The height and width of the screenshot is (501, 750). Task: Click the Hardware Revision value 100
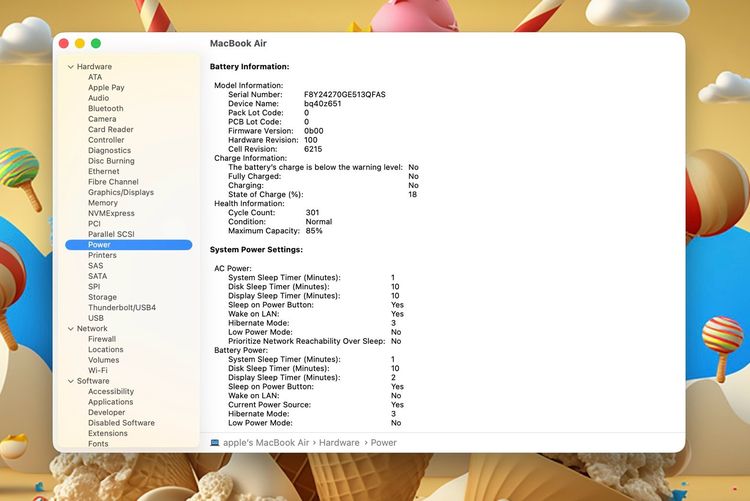(x=310, y=140)
